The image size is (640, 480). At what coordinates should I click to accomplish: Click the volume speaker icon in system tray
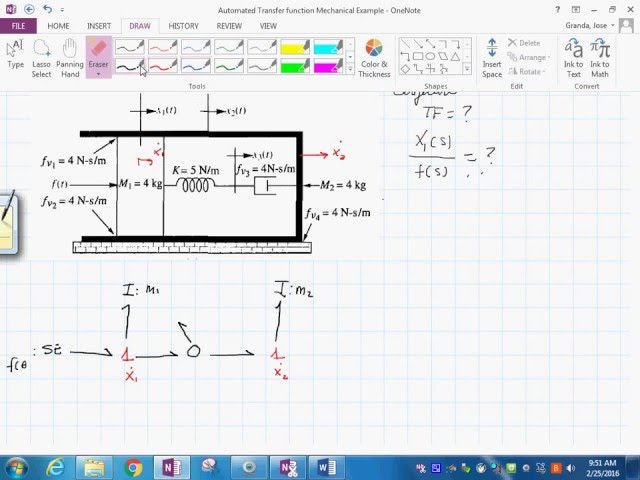click(571, 468)
